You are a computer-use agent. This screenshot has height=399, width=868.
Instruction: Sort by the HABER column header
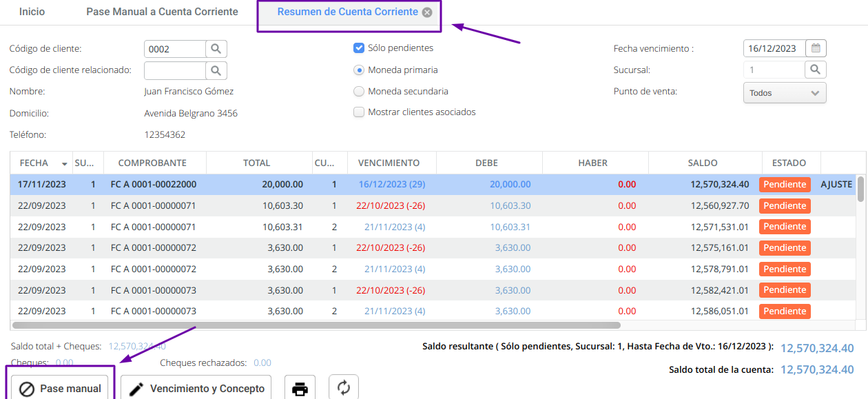coord(592,163)
